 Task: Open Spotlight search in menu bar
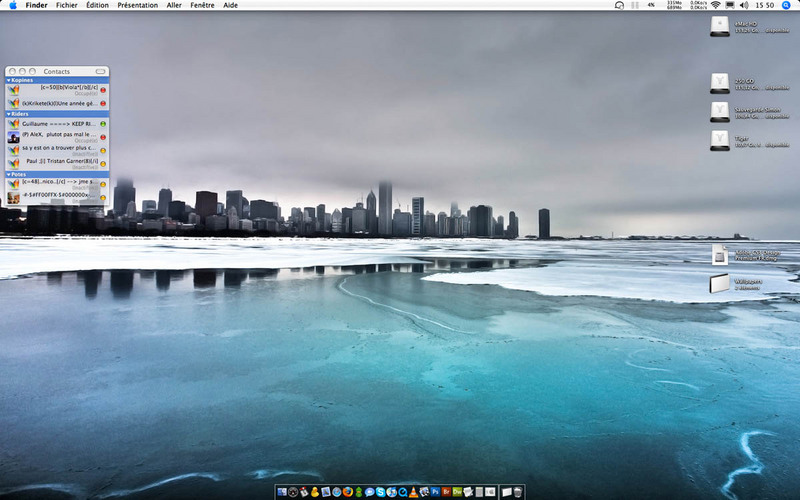pos(786,5)
